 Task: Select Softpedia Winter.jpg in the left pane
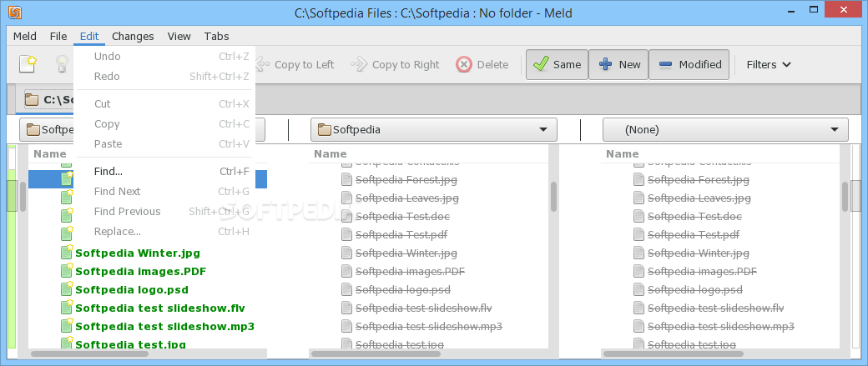(x=137, y=253)
